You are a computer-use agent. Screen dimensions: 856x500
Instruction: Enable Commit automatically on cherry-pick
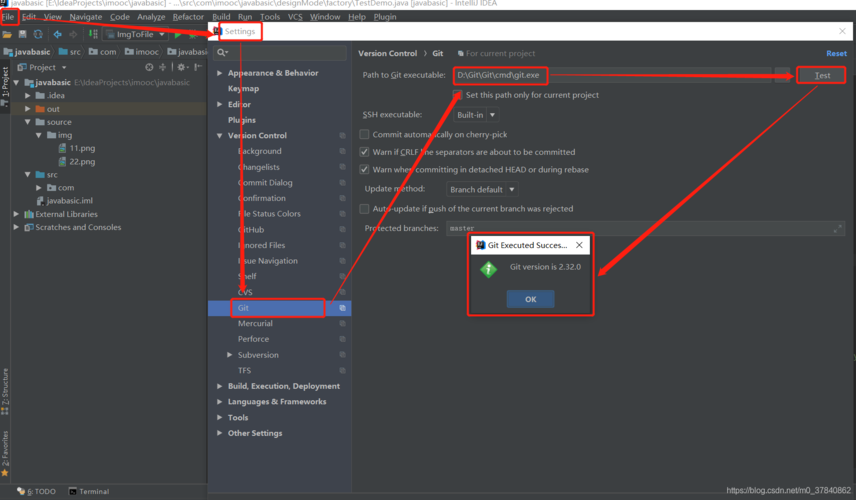coord(364,134)
